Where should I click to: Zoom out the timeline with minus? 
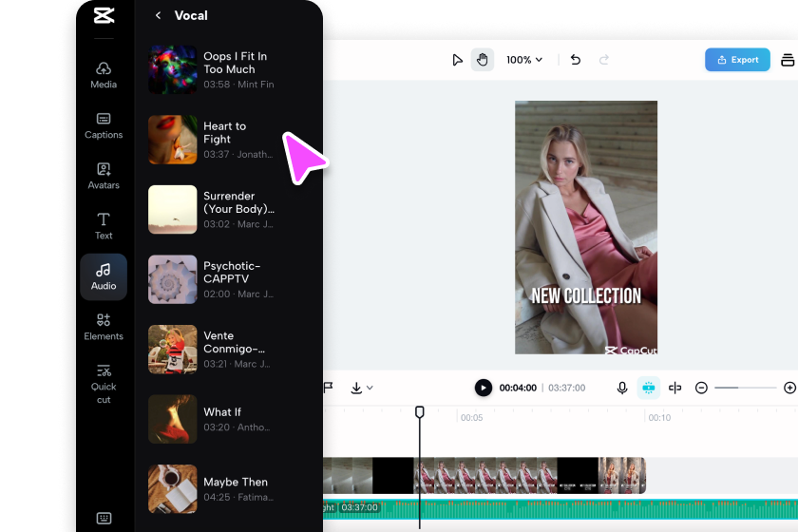[701, 388]
